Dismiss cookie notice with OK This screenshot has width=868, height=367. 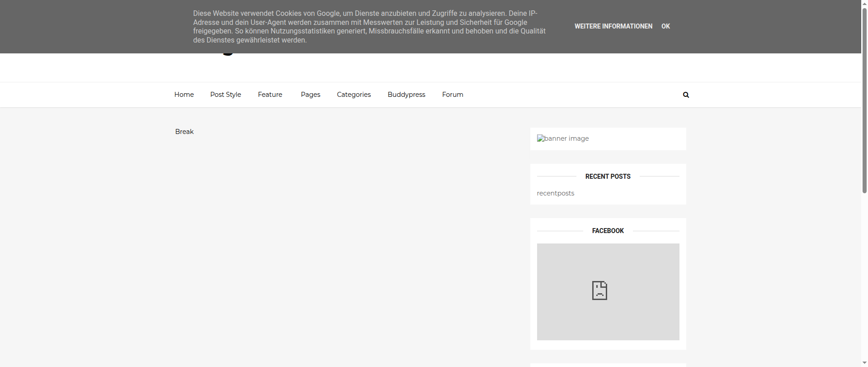(x=665, y=26)
